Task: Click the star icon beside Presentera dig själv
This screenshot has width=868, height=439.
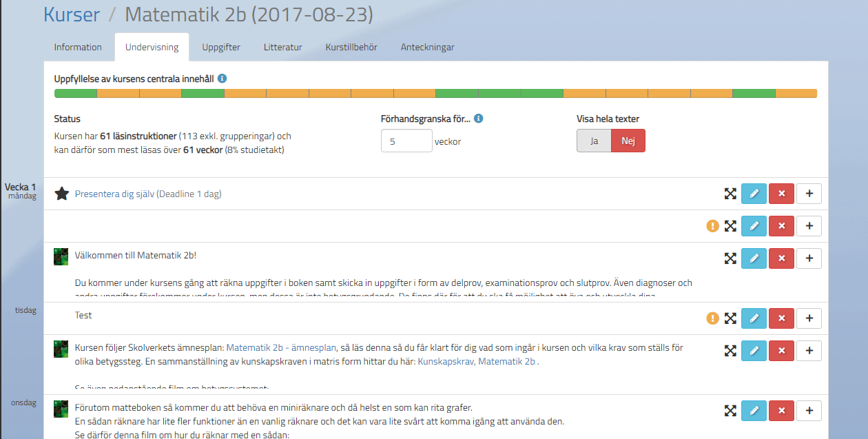Action: coord(62,194)
